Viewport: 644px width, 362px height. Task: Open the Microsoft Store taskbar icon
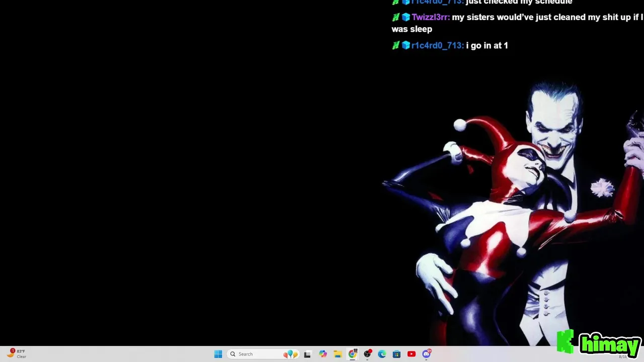[x=396, y=354]
